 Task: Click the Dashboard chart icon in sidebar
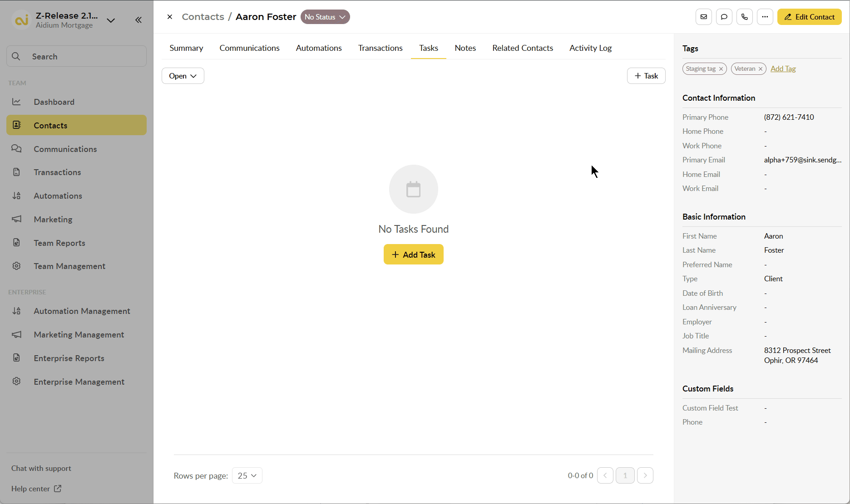[x=17, y=102]
